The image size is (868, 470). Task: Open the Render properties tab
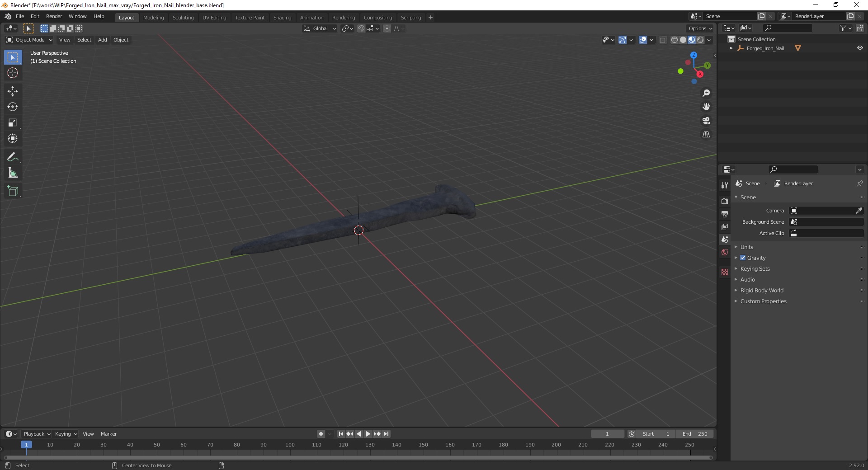(725, 201)
